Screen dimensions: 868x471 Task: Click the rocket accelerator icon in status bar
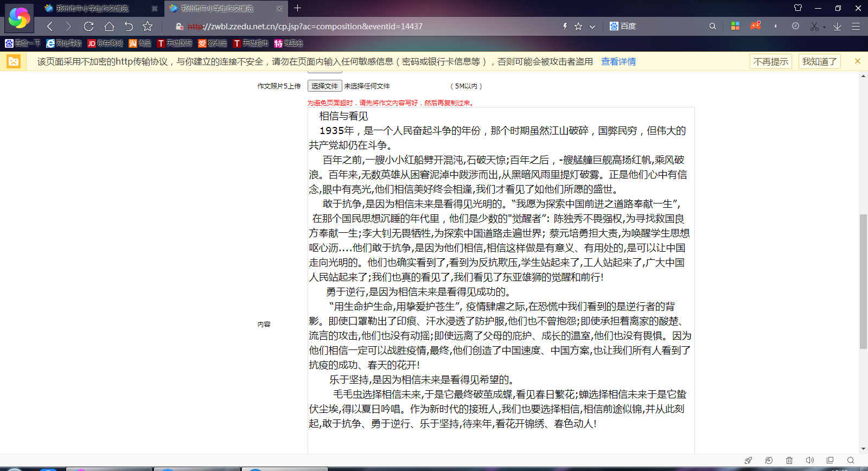748,460
